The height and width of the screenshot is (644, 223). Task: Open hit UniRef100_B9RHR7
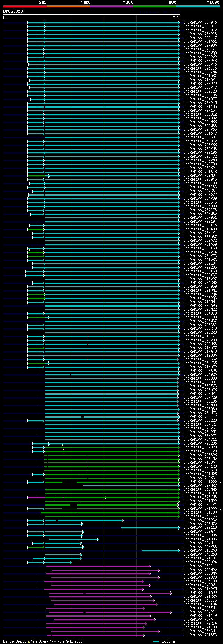pos(200,486)
